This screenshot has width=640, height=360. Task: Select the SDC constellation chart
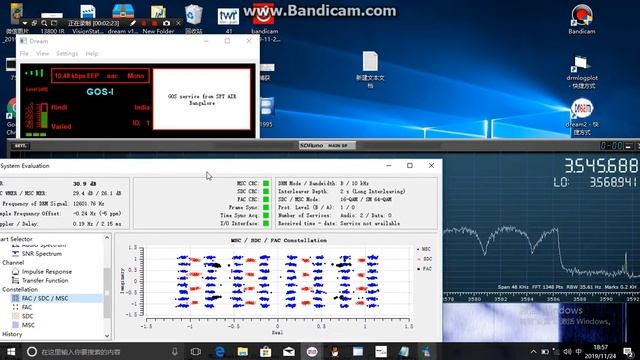[x=27, y=316]
